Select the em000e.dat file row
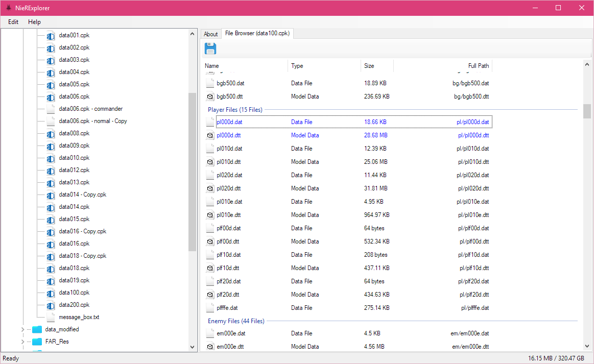The image size is (594, 364). pos(348,334)
